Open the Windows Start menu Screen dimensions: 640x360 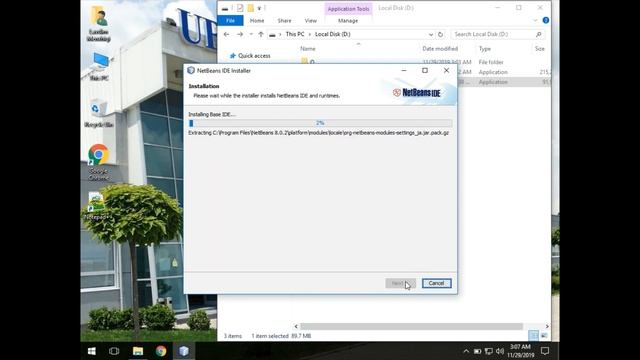pyautogui.click(x=92, y=351)
